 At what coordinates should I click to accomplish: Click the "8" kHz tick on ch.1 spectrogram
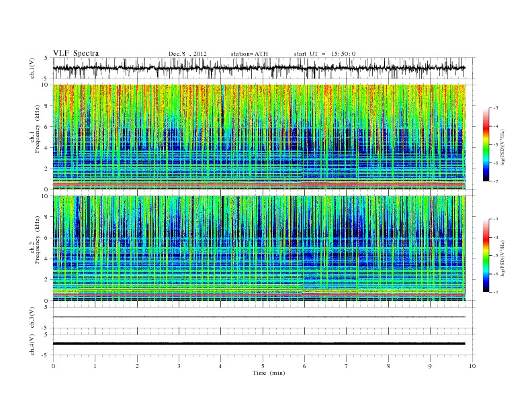[47, 106]
